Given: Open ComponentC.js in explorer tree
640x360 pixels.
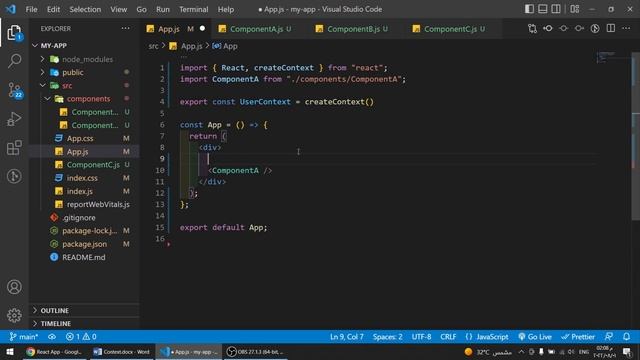Looking at the screenshot, I should 84,164.
